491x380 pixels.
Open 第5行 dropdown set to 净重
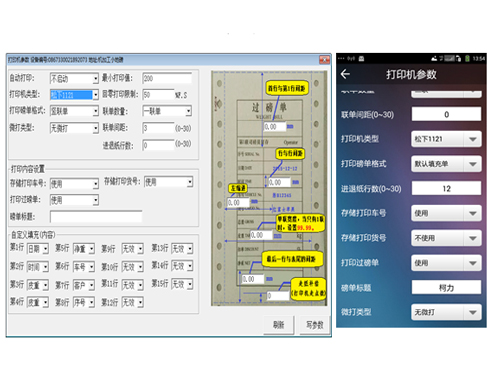click(x=84, y=249)
